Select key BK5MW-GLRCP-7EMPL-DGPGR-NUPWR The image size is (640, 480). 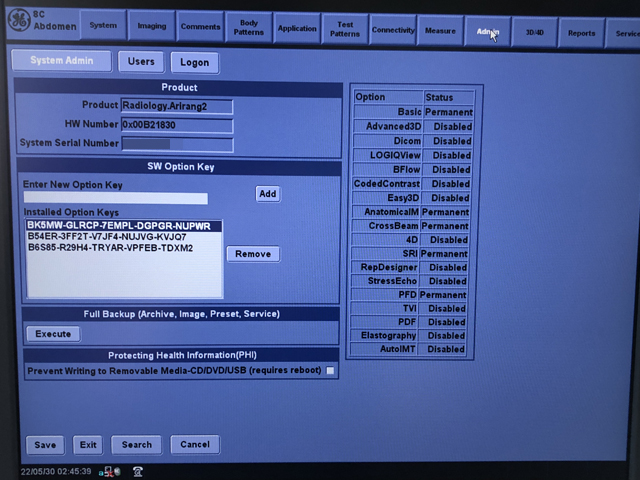pos(124,226)
